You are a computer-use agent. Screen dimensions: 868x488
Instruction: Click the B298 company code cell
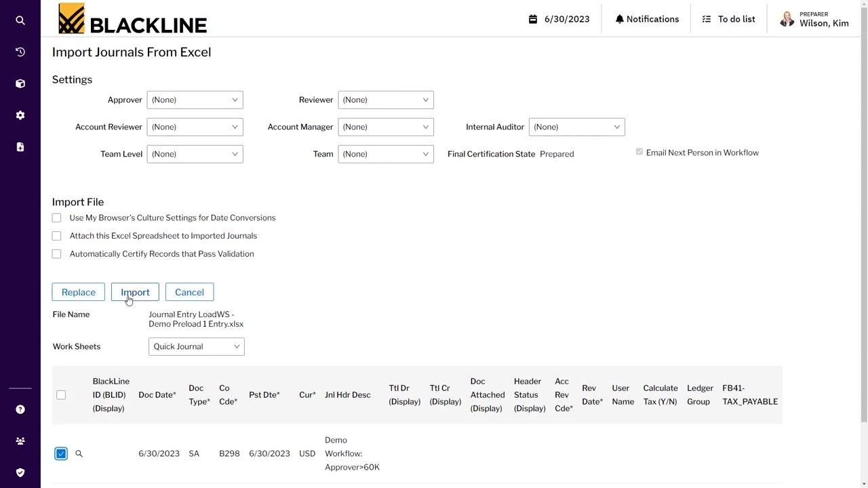click(x=229, y=453)
